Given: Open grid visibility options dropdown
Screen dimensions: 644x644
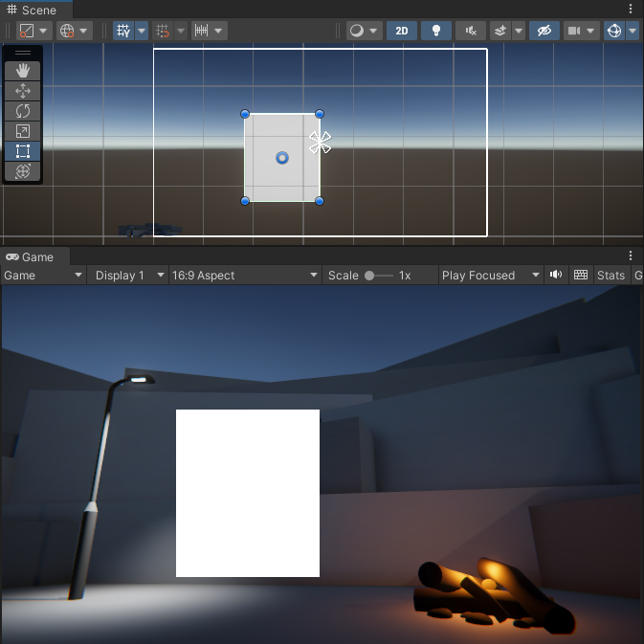Looking at the screenshot, I should [x=142, y=31].
